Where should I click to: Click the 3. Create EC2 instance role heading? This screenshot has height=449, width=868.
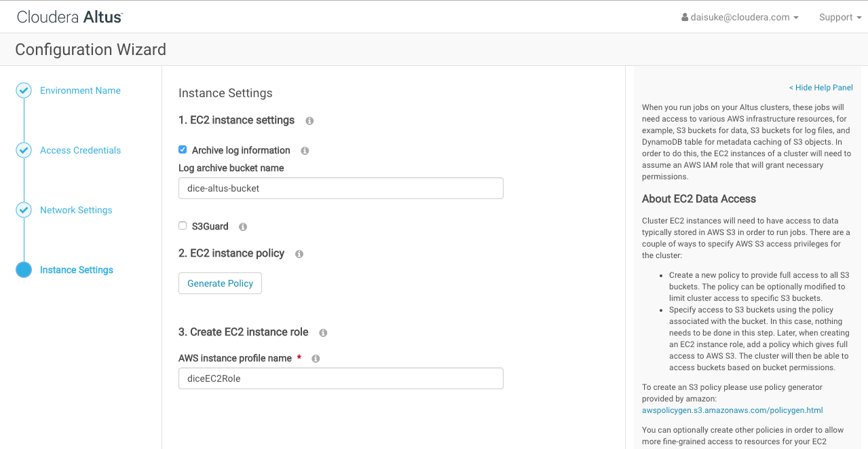(244, 332)
